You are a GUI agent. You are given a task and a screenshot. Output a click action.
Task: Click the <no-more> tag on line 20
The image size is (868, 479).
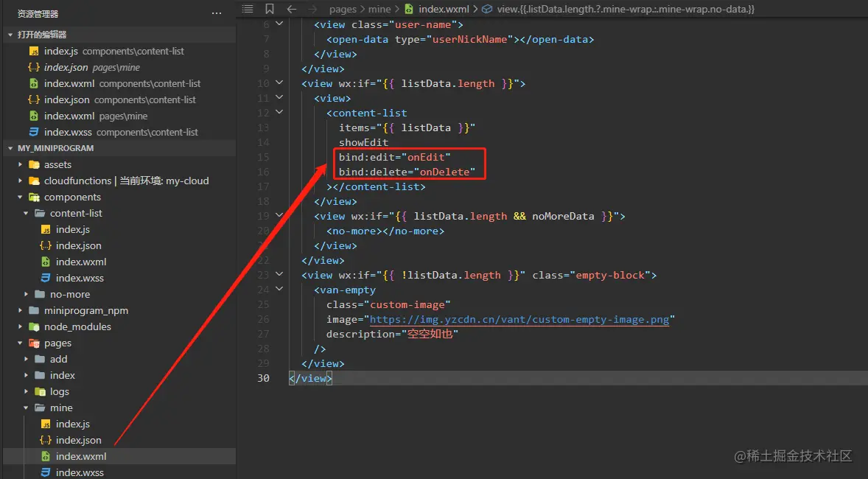point(354,231)
